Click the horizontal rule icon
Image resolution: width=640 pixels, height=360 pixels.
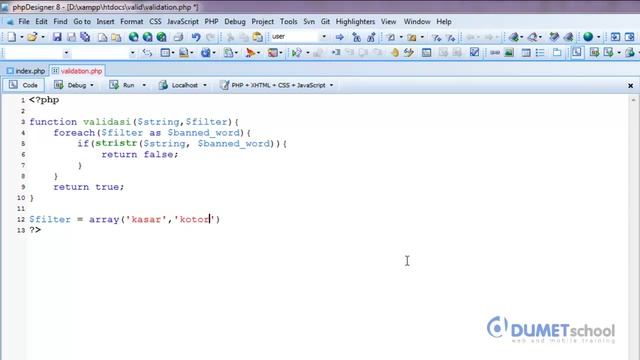tap(495, 53)
